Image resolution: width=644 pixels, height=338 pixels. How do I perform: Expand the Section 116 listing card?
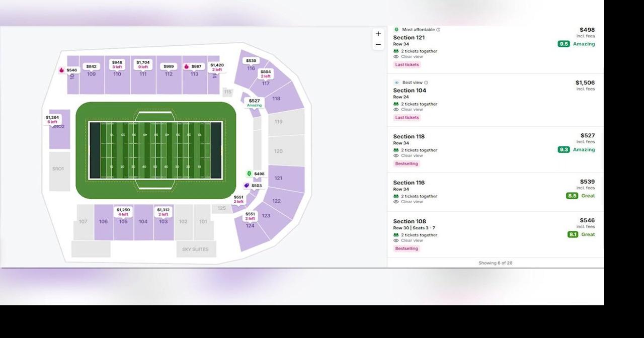click(496, 191)
